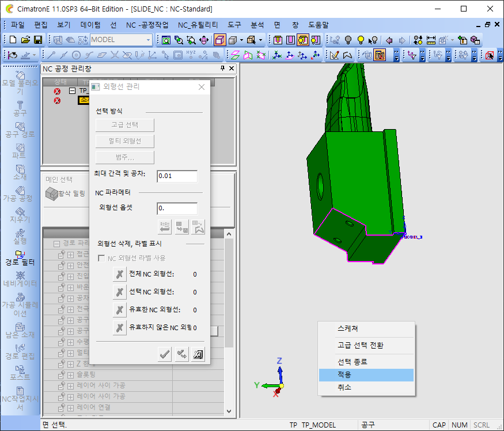
Task: Click the Zoom All view icon
Action: pyautogui.click(x=166, y=40)
